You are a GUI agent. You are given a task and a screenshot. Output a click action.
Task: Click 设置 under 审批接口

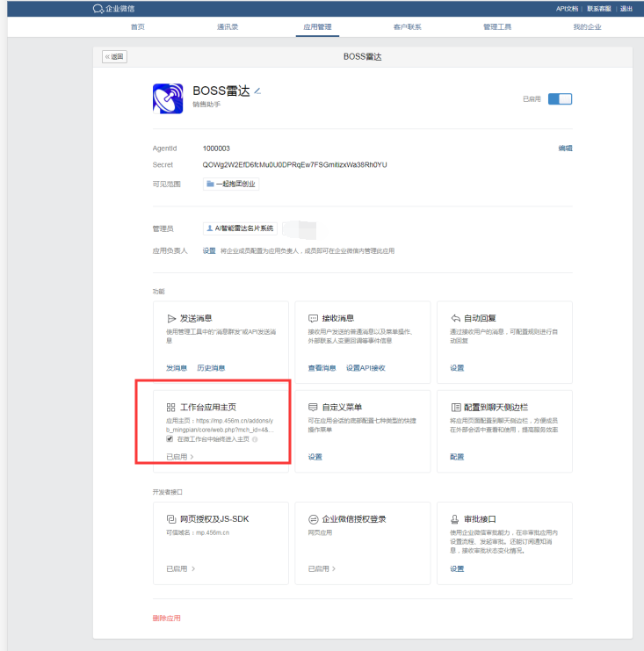457,568
